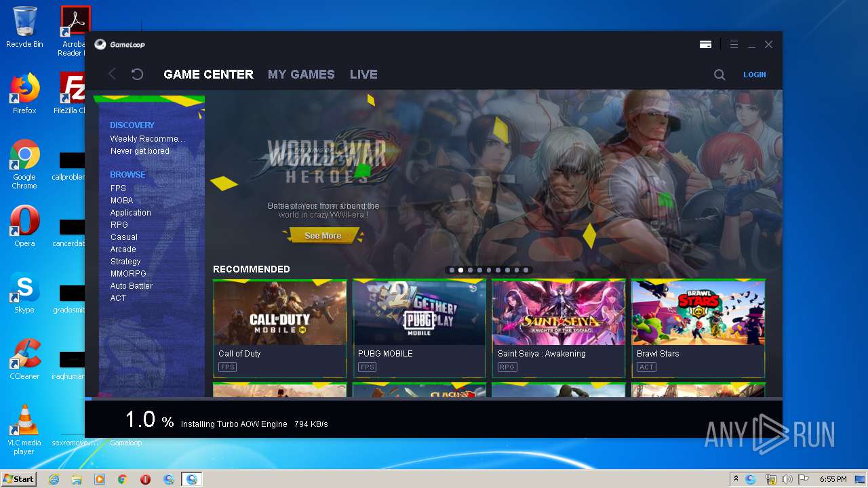Viewport: 868px width, 488px height.
Task: Click the Chrome icon in taskbar
Action: tap(123, 479)
